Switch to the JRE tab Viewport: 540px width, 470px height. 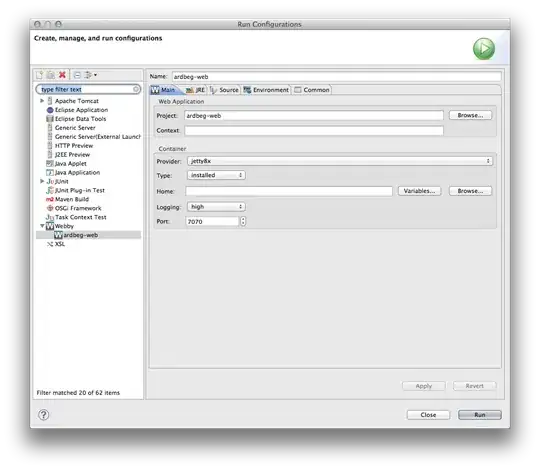(x=196, y=90)
